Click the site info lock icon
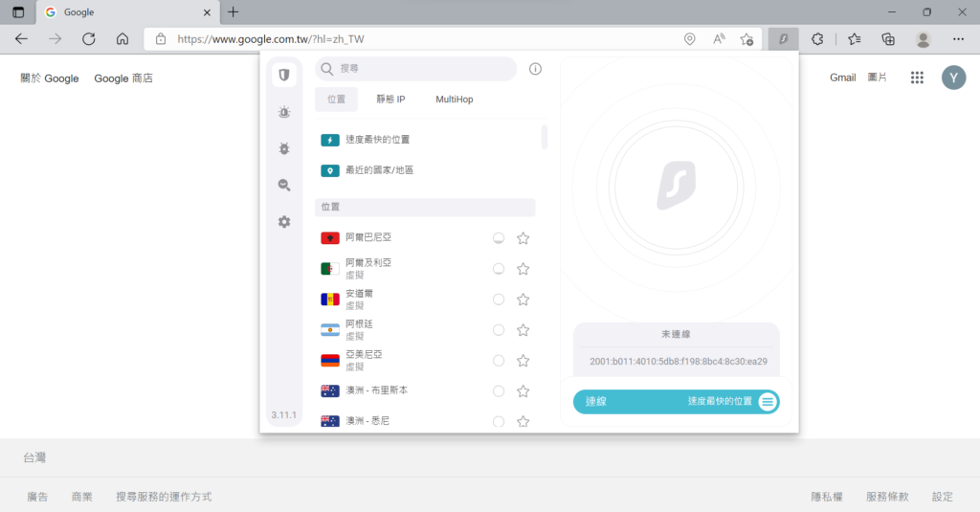 (x=161, y=39)
